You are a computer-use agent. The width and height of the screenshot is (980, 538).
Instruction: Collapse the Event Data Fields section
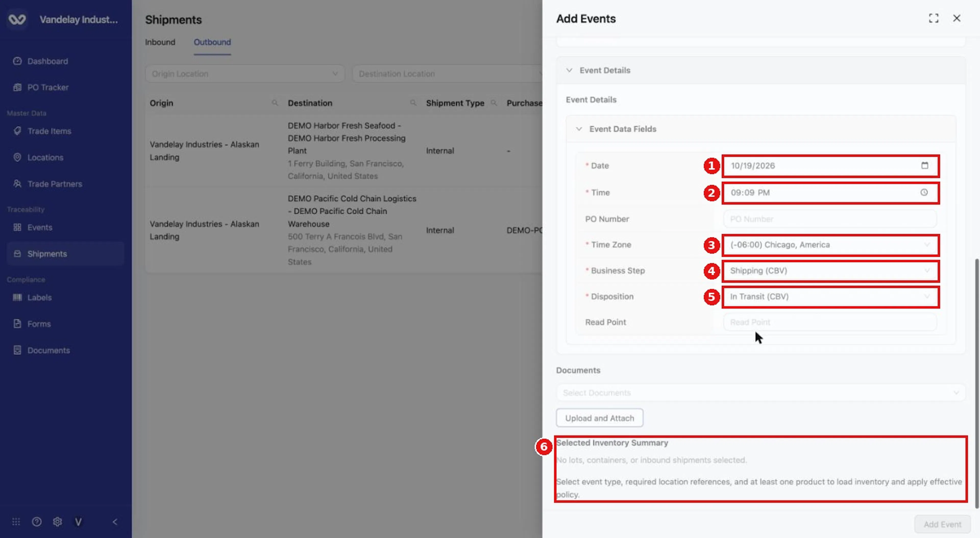[579, 129]
